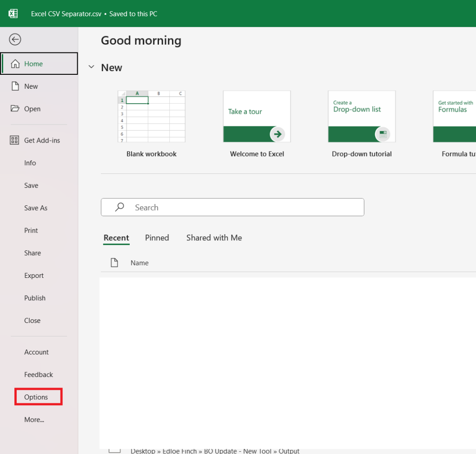Viewport: 476px width, 454px height.
Task: Click the search magnifier icon
Action: coord(119,207)
